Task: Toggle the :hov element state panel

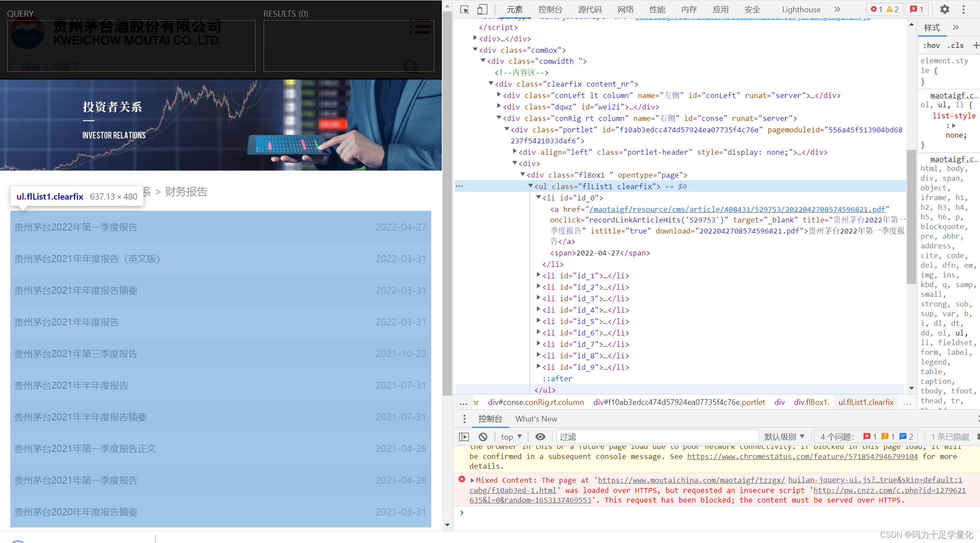Action: [931, 45]
